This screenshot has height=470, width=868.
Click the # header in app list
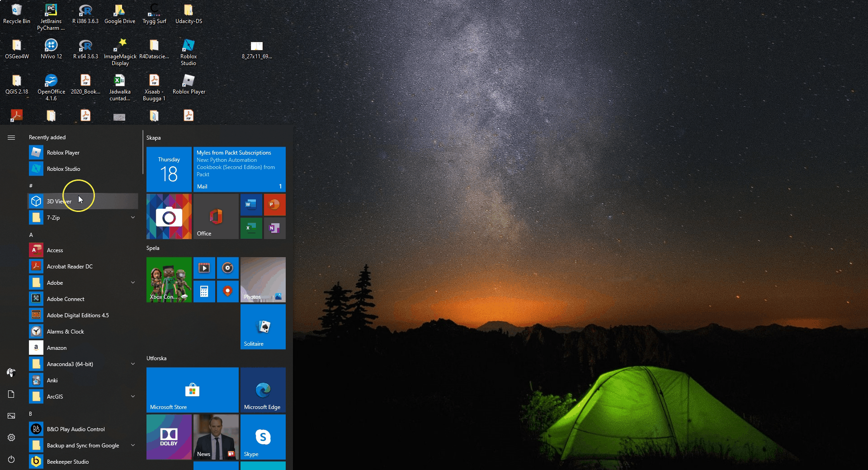click(x=31, y=186)
